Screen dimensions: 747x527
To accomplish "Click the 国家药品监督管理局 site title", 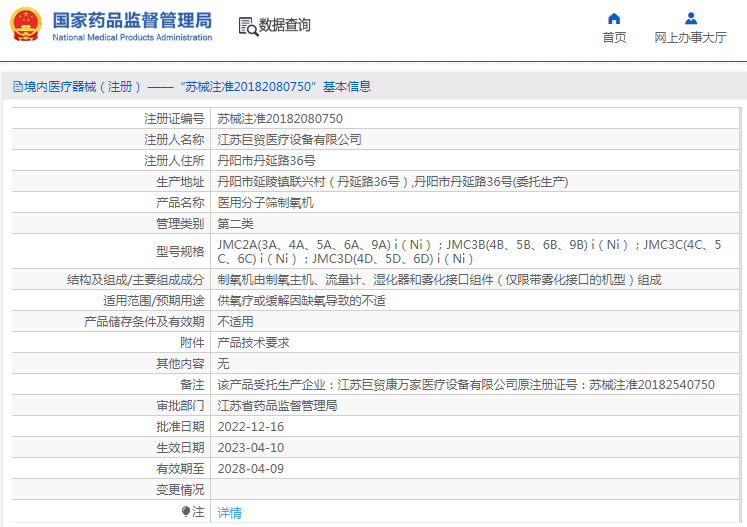I will (x=131, y=20).
